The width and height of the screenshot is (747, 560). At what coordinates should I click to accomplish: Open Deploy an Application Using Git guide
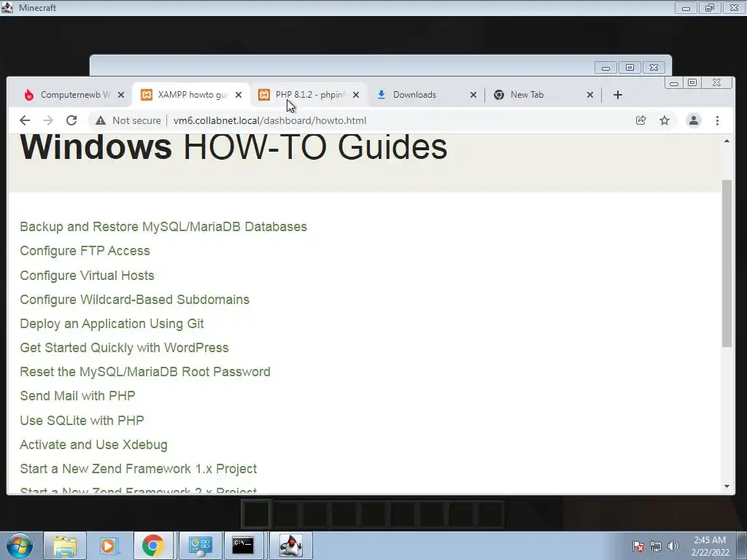coord(112,324)
